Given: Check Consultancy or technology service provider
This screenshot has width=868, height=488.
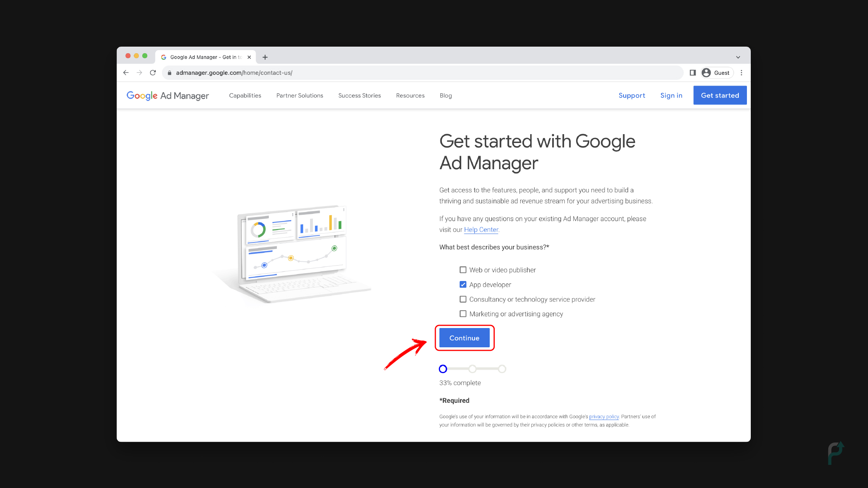Looking at the screenshot, I should click(463, 299).
